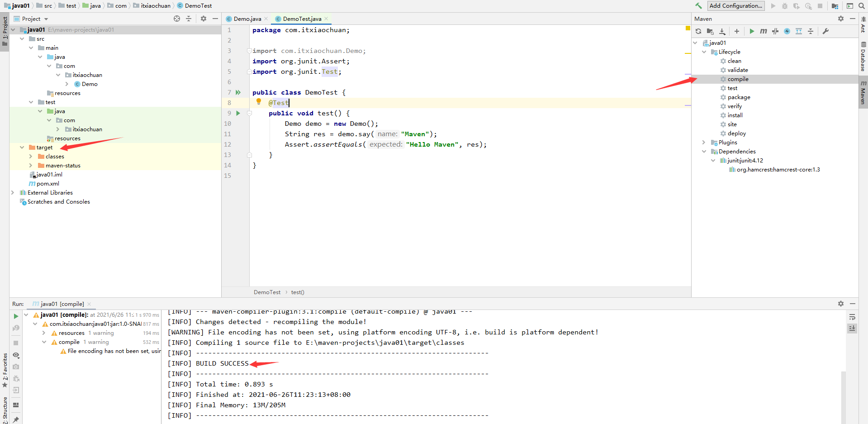The image size is (868, 424).
Task: Show Maven dependencies diagram icon
Action: click(799, 31)
